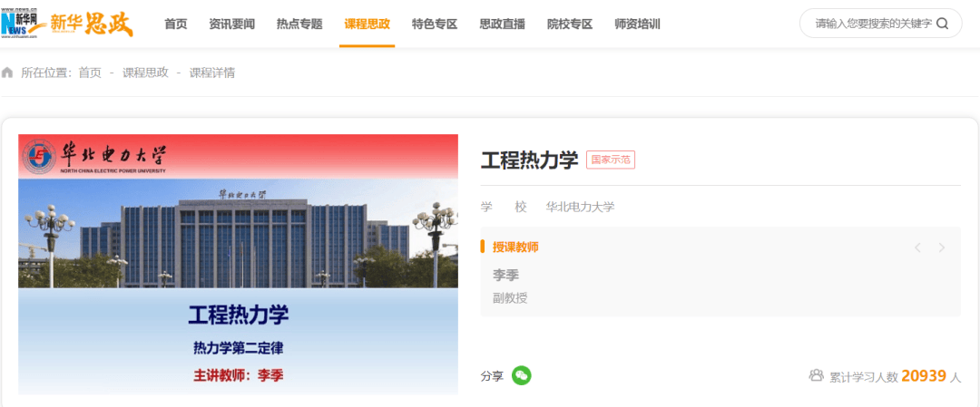Click the 20939 learner count

tap(923, 376)
